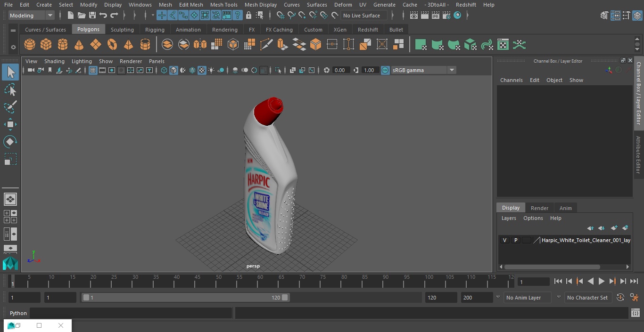The width and height of the screenshot is (644, 332).
Task: Open the shelf tab menu icon
Action: (13, 30)
